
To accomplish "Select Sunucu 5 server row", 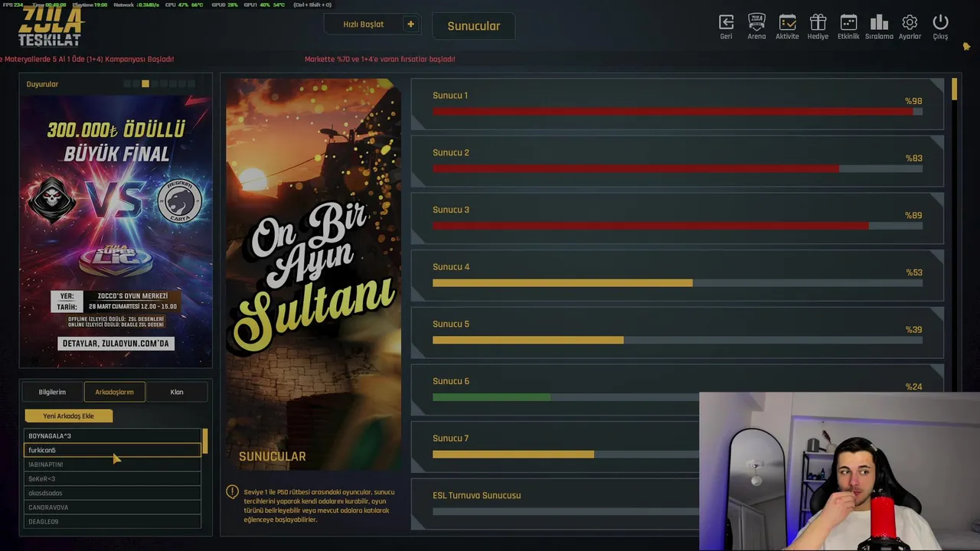I will (678, 333).
